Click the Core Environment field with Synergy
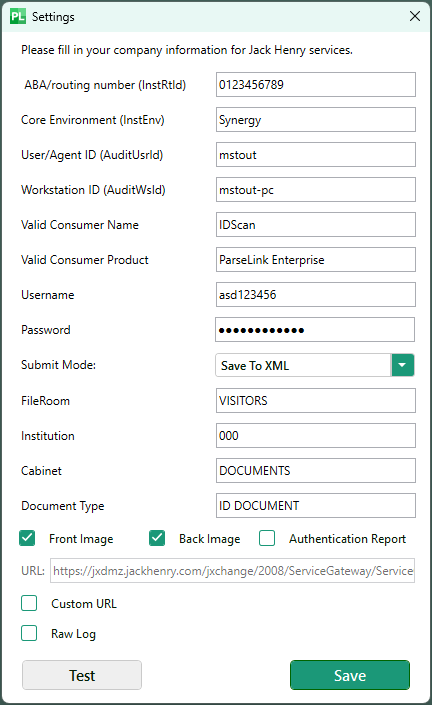This screenshot has width=432, height=705. coord(316,120)
